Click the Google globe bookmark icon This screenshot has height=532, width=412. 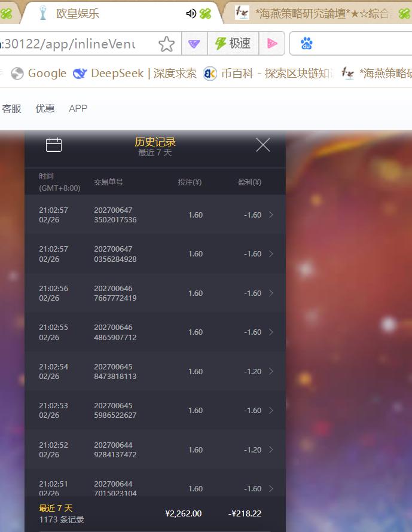(x=17, y=74)
